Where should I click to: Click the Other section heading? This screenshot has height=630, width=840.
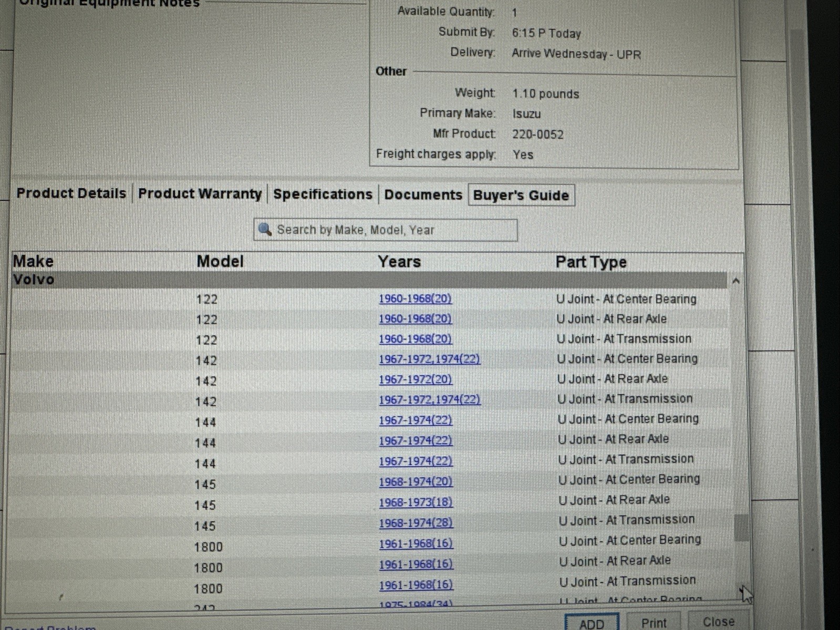point(391,71)
